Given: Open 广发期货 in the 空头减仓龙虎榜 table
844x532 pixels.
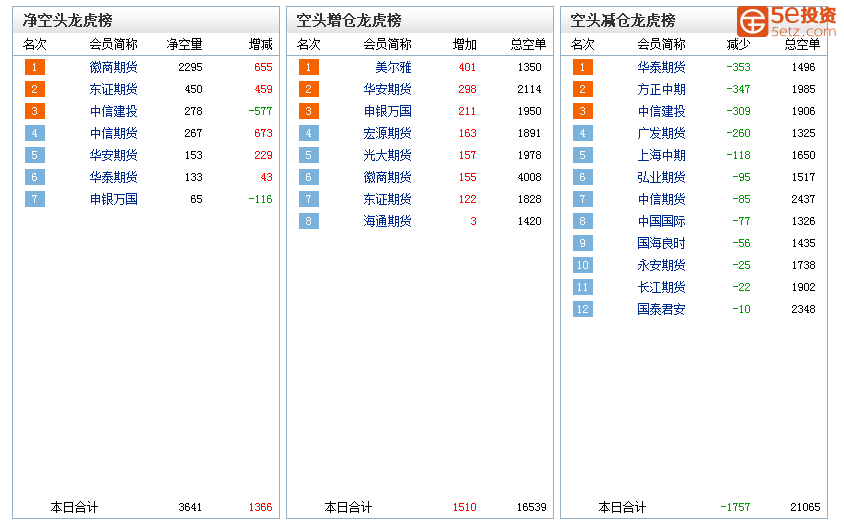Looking at the screenshot, I should pyautogui.click(x=662, y=133).
